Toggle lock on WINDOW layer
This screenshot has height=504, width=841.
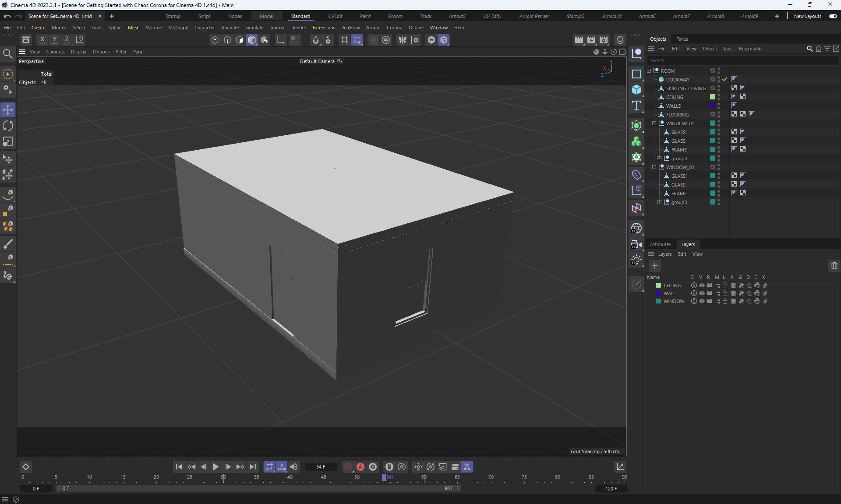click(x=725, y=301)
